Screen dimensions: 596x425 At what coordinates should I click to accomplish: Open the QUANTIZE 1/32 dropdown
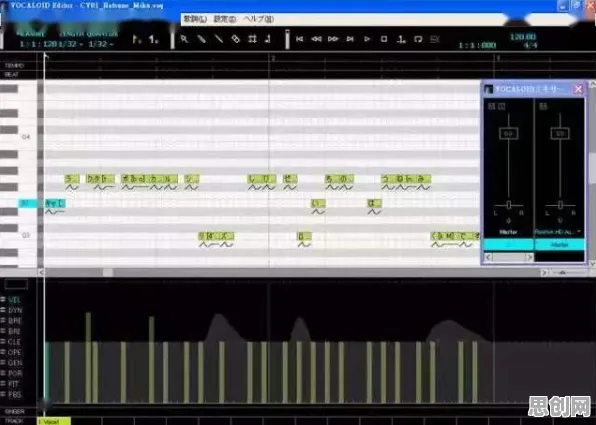101,44
